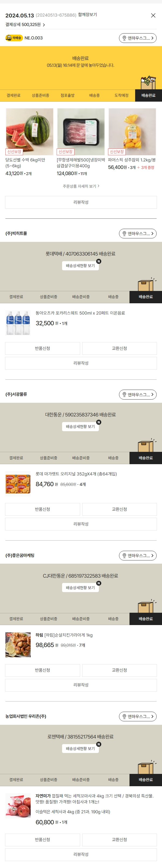Open delivery address for (주)서광물류

coord(138,394)
